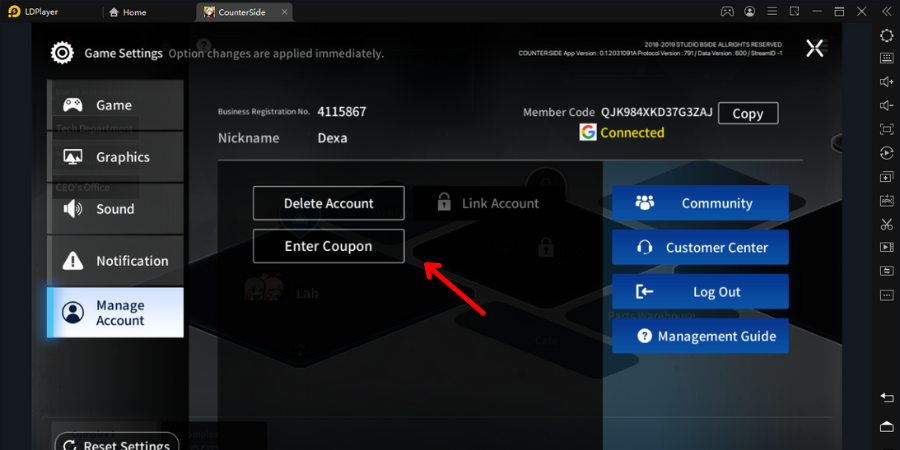Click the Game Settings gear icon
Viewport: 900px width, 450px height.
(62, 53)
